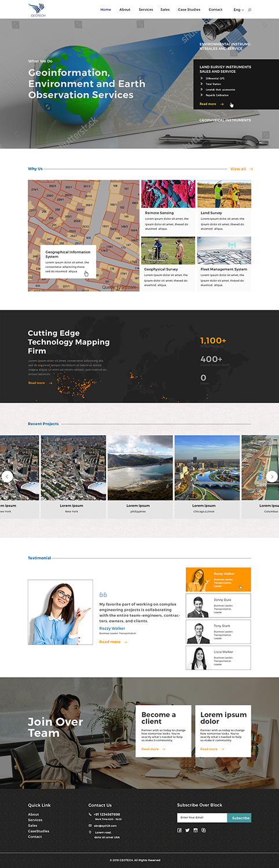
Task: Click previous arrow on Recent Projects carousel
Action: [8, 477]
